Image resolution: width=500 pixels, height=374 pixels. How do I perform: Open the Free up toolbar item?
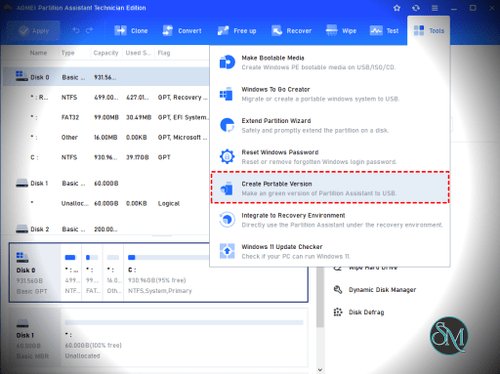point(237,31)
